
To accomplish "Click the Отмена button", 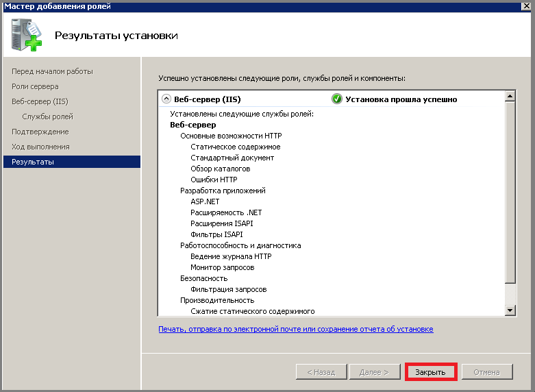I will (487, 372).
